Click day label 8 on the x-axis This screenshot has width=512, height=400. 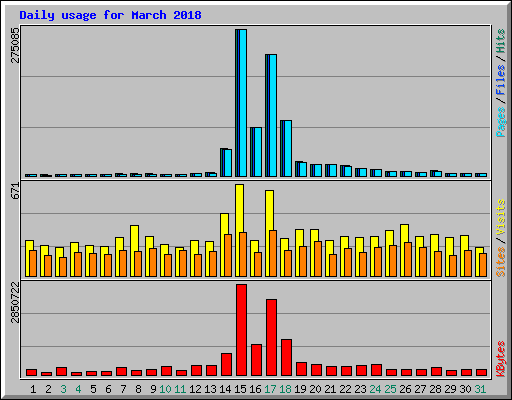138,389
